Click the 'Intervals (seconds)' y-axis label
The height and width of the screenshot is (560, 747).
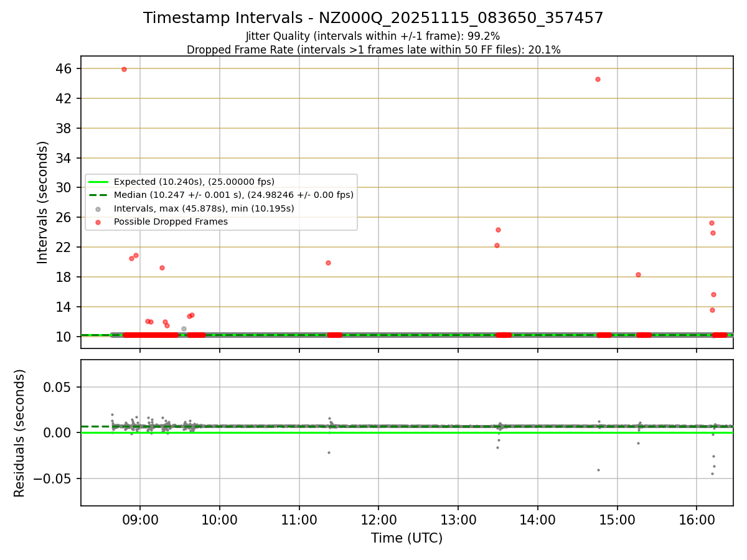pos(42,202)
